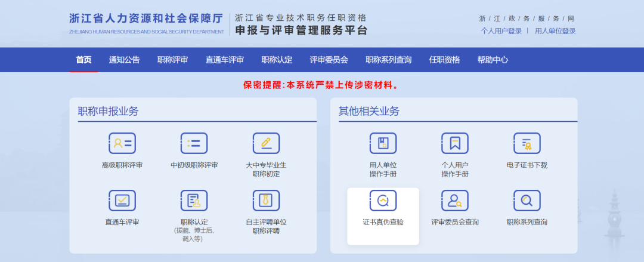
Task: Click the 证书真伪查验 text label
Action: pos(383,222)
